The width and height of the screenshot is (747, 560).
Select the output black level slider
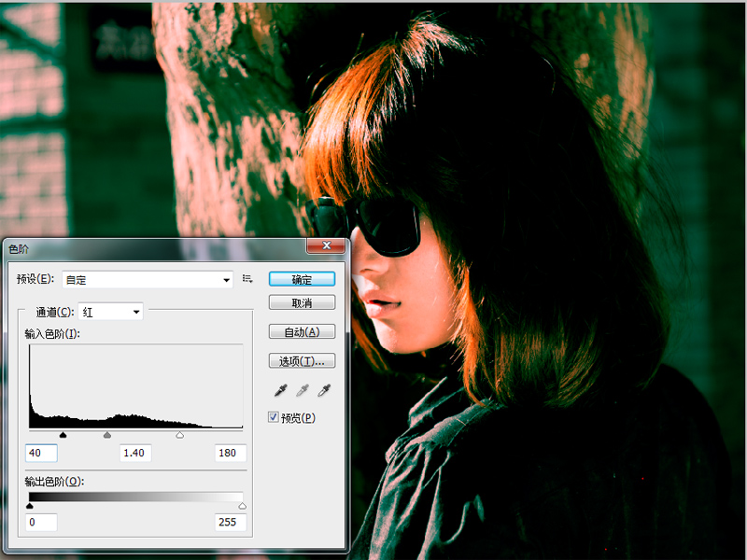pyautogui.click(x=30, y=506)
